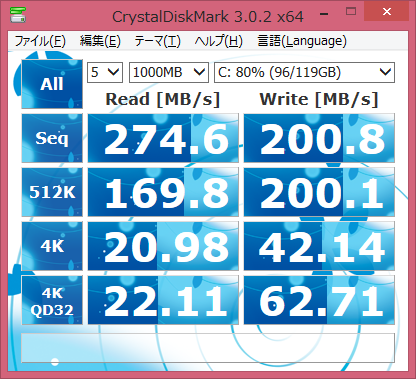Open the テーマ(T) menu

157,41
